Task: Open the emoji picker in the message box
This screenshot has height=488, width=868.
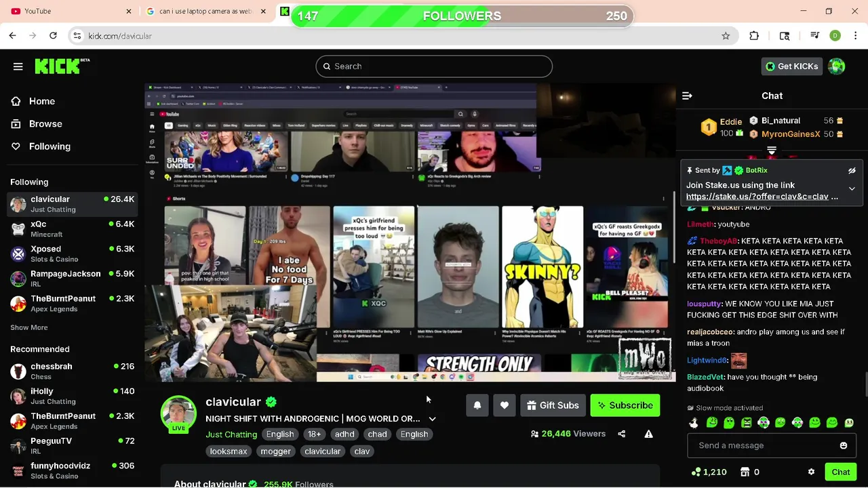Action: [844, 445]
